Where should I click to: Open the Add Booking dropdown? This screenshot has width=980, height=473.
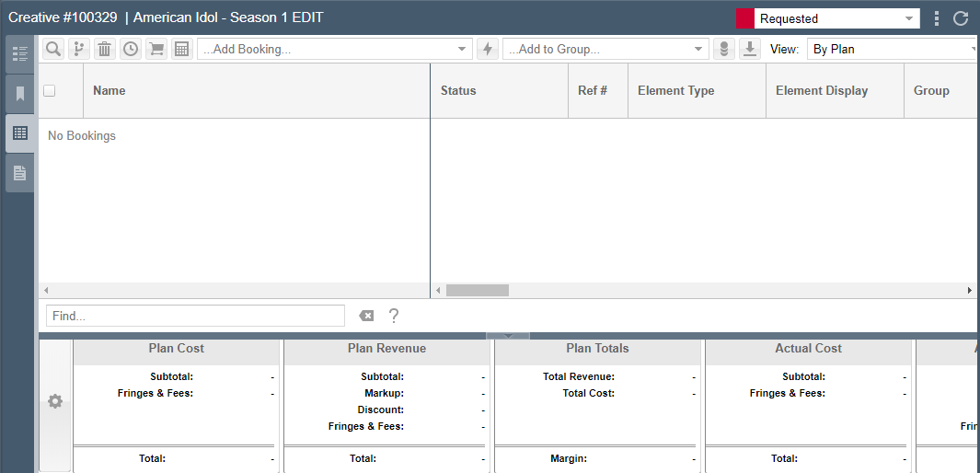[335, 49]
